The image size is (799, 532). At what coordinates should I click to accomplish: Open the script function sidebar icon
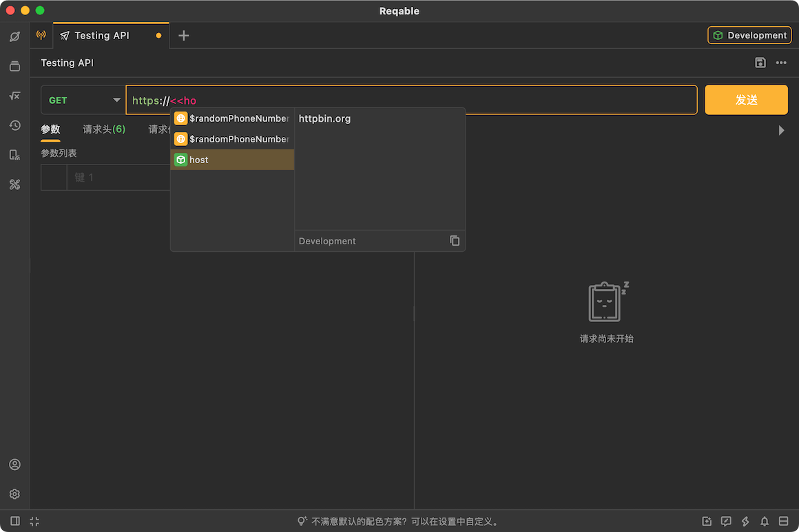[14, 96]
